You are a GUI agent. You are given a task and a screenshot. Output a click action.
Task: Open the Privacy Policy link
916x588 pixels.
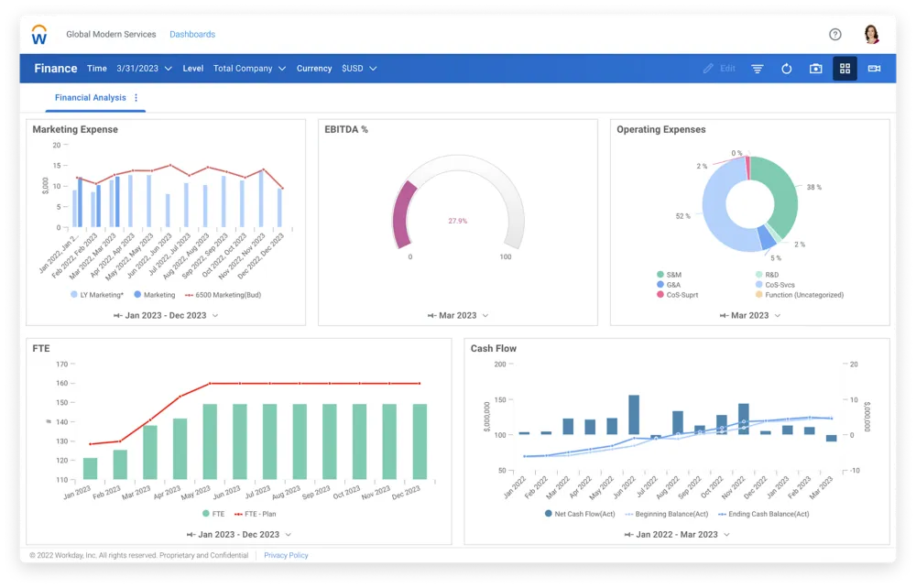click(x=286, y=555)
